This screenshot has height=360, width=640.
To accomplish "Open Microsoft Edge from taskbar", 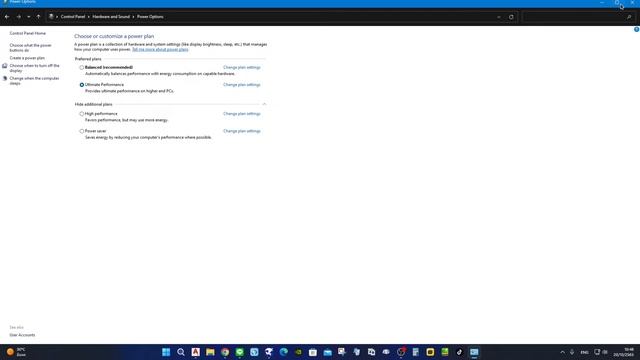I will [x=284, y=352].
